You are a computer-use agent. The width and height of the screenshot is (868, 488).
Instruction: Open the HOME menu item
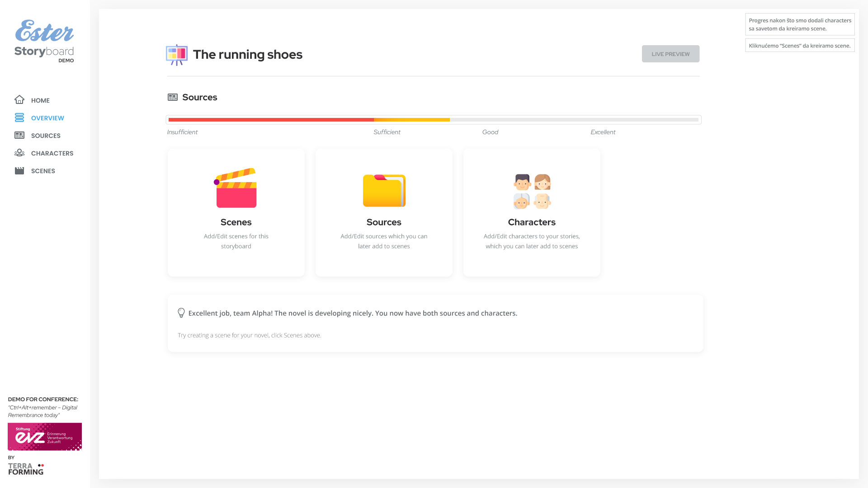(40, 100)
